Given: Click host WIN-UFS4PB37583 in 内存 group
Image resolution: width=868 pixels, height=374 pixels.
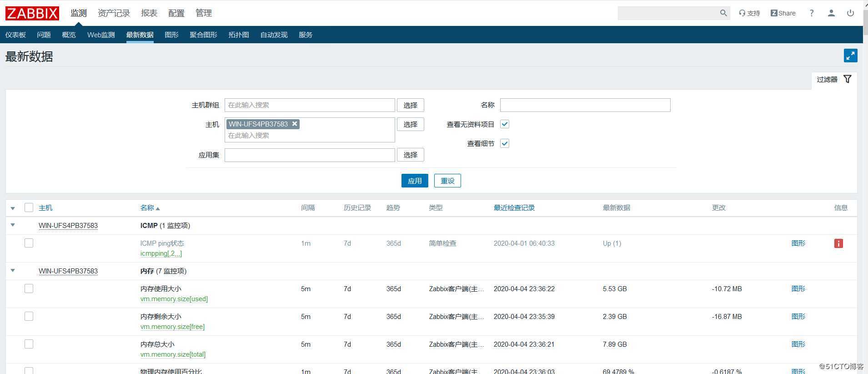Looking at the screenshot, I should [68, 271].
